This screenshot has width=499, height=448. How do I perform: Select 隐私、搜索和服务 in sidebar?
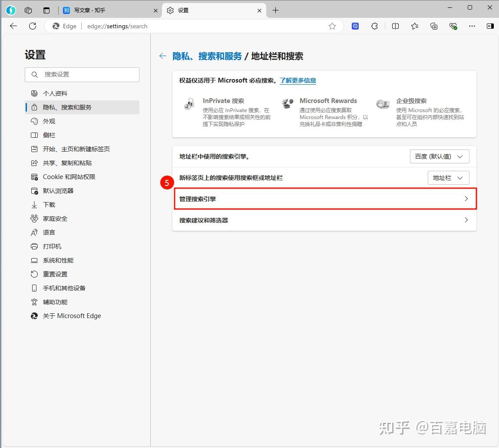(82, 107)
